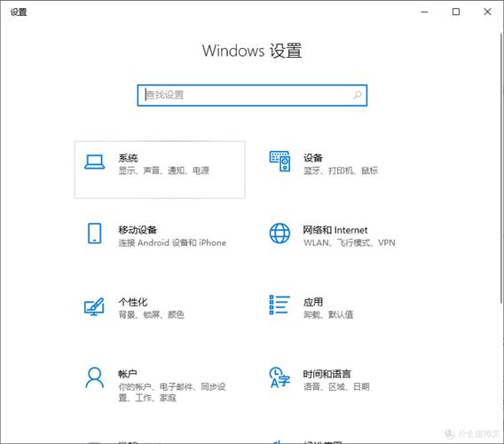Click the 卸载、默认值 description
The image size is (504, 444).
tap(328, 314)
